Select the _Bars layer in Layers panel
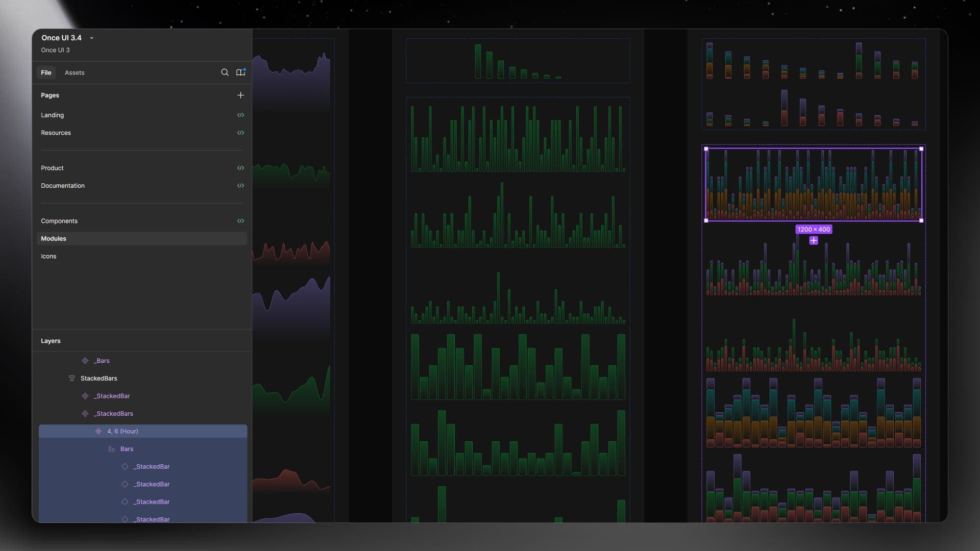Image resolution: width=980 pixels, height=551 pixels. click(x=101, y=361)
